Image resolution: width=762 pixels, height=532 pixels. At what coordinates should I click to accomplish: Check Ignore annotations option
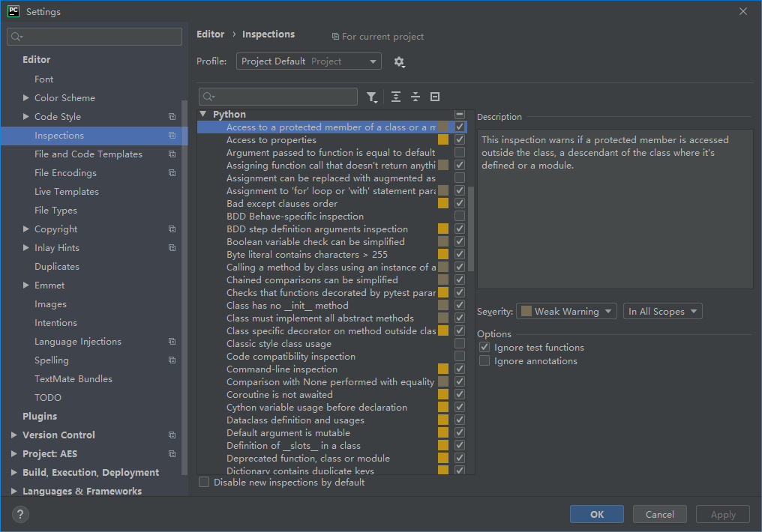pos(484,360)
